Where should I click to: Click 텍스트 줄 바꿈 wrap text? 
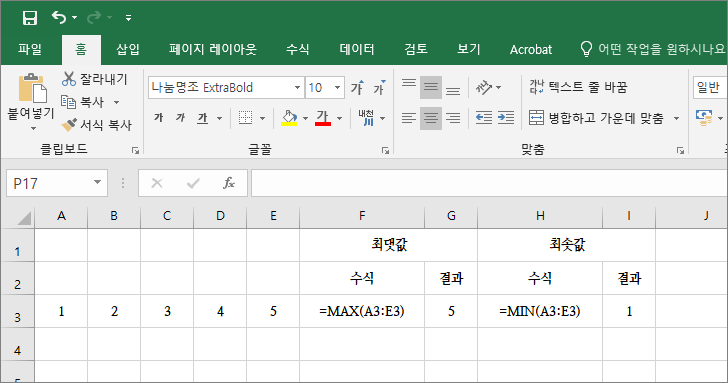pos(578,87)
